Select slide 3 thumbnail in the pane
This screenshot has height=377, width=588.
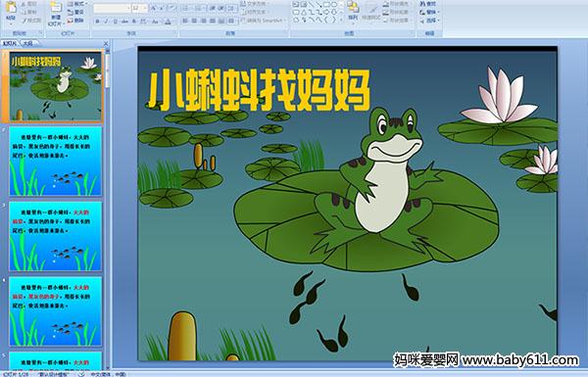pos(56,236)
